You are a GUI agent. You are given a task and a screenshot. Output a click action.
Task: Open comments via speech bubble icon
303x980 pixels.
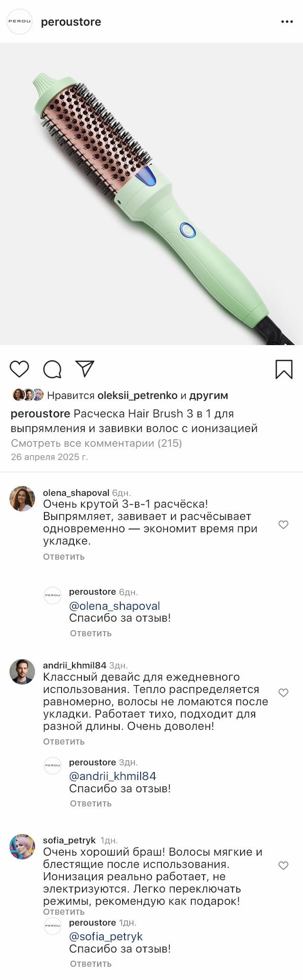(52, 369)
